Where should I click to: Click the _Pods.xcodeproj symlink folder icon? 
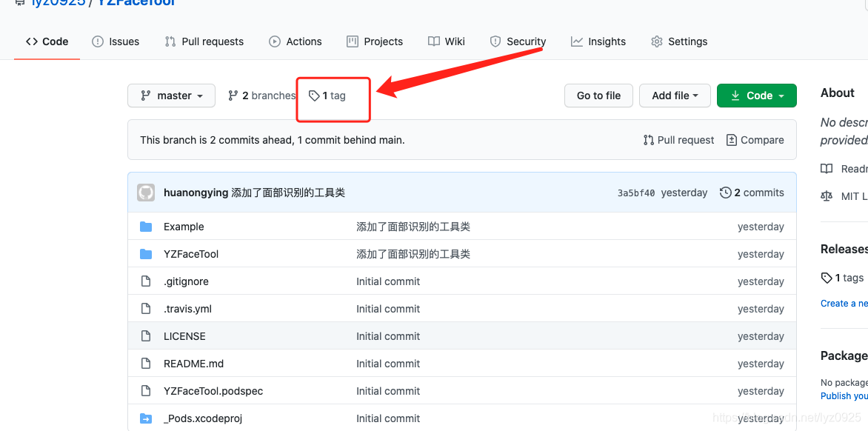[x=146, y=418]
